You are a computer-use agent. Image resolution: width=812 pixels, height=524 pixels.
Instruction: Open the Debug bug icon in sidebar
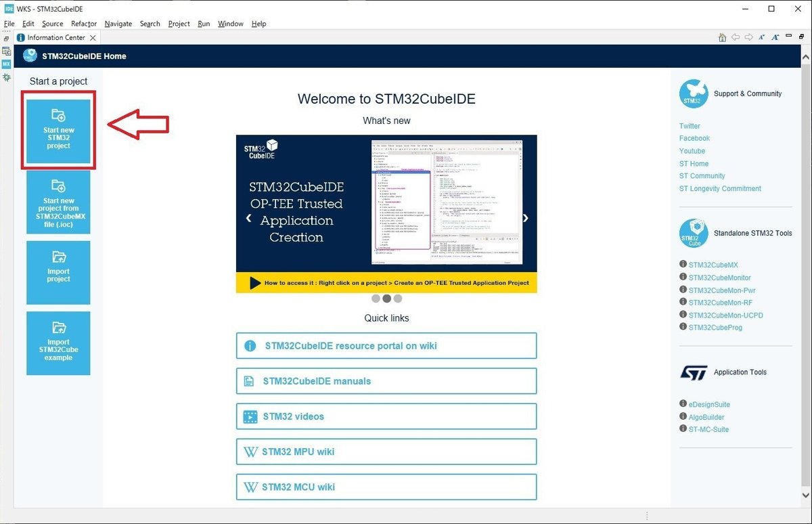[x=6, y=77]
